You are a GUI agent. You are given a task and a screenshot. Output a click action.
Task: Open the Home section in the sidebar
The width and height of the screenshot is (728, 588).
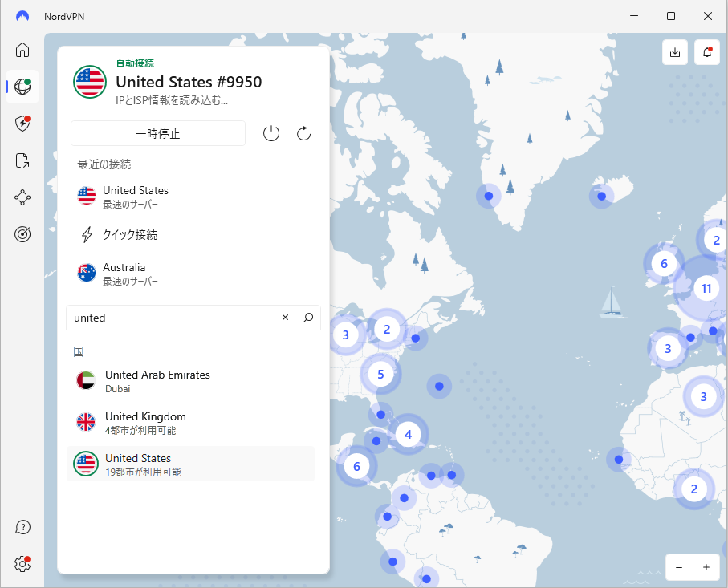pyautogui.click(x=22, y=50)
